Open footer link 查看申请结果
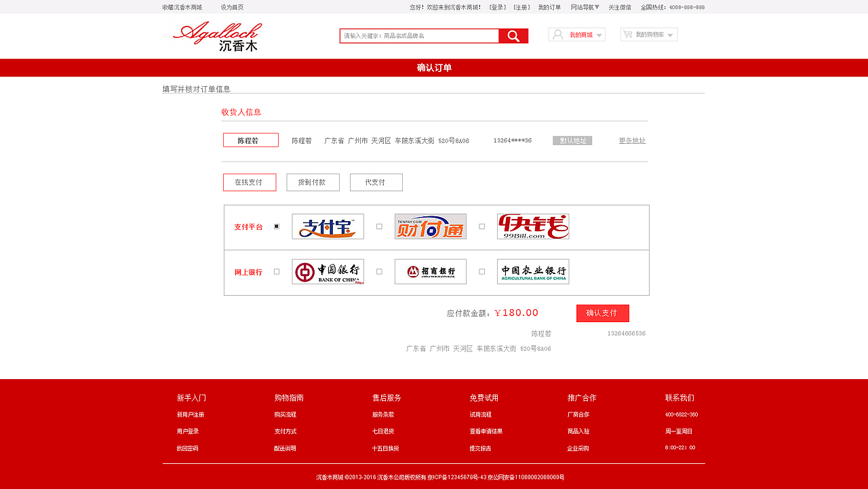The width and height of the screenshot is (868, 489). 486,431
